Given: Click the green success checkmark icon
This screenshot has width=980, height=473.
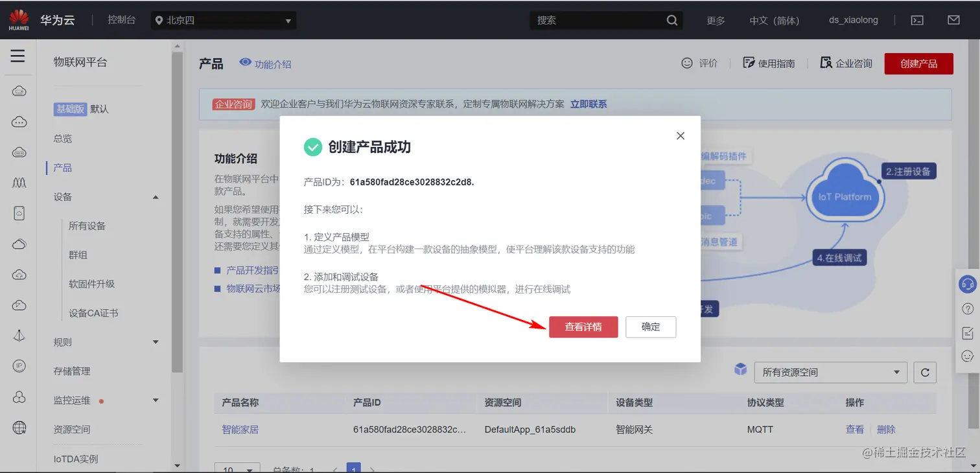Looking at the screenshot, I should 313,147.
